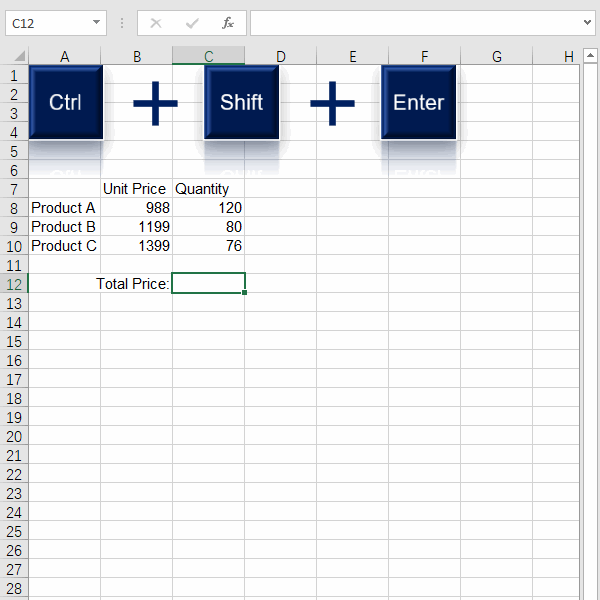Viewport: 600px width, 600px height.
Task: Select row 20 header
Action: (x=14, y=436)
